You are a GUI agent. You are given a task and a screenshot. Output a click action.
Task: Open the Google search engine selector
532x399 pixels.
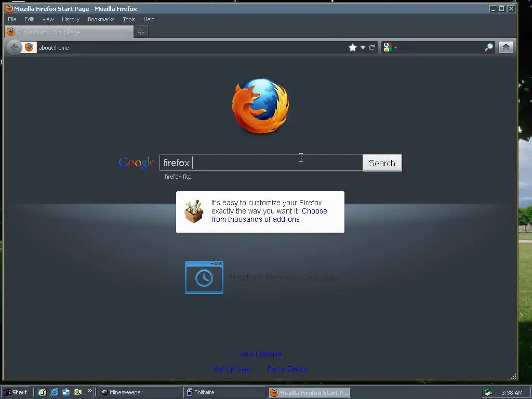(390, 47)
